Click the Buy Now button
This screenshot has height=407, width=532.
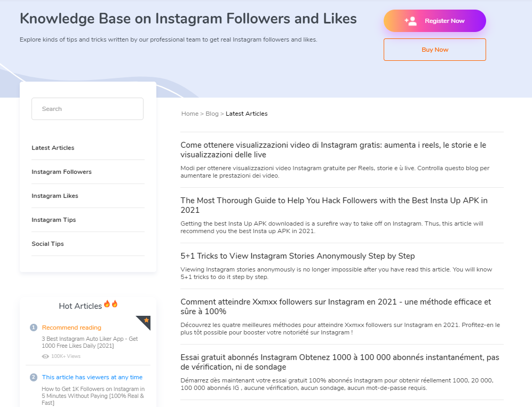coord(435,50)
